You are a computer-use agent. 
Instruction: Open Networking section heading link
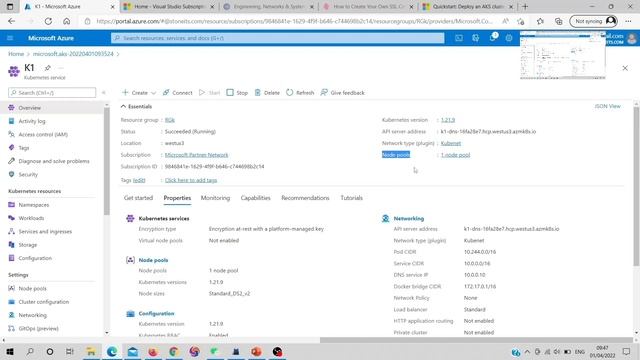tap(409, 218)
